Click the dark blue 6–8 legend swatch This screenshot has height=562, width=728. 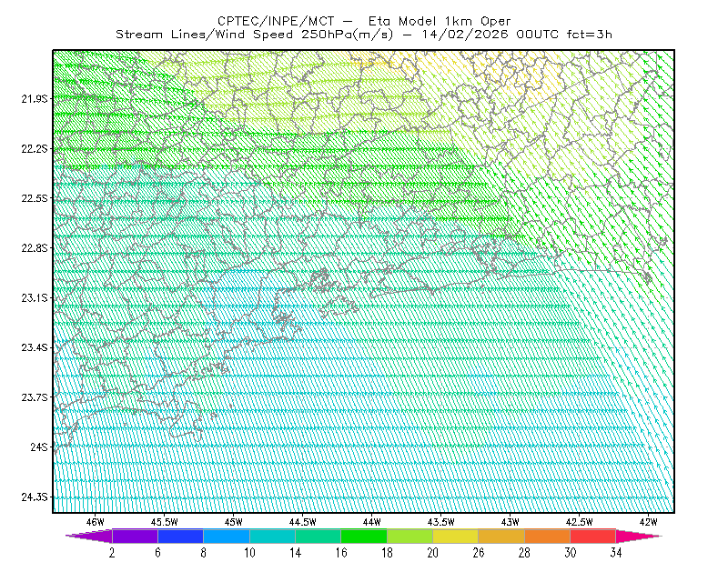coord(180,536)
